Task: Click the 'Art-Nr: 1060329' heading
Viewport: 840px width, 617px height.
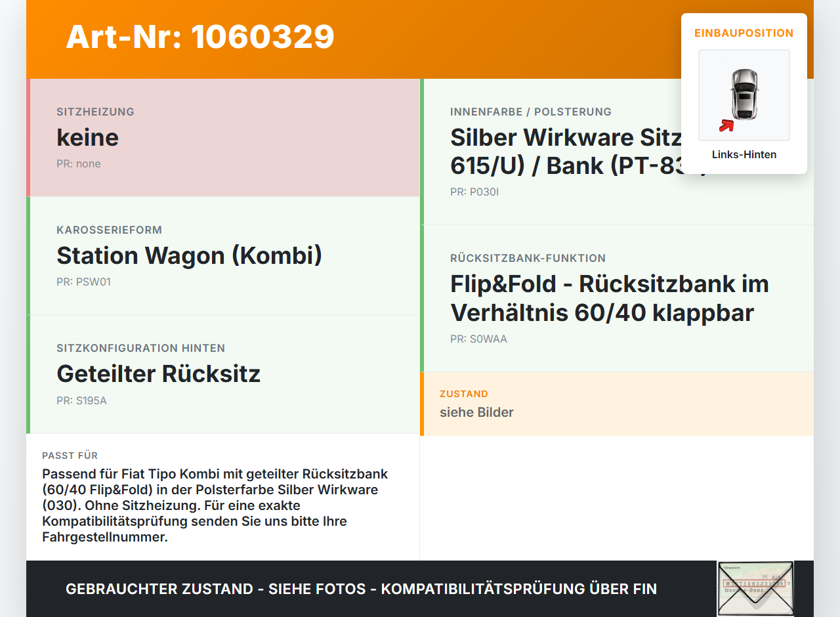Action: [200, 37]
